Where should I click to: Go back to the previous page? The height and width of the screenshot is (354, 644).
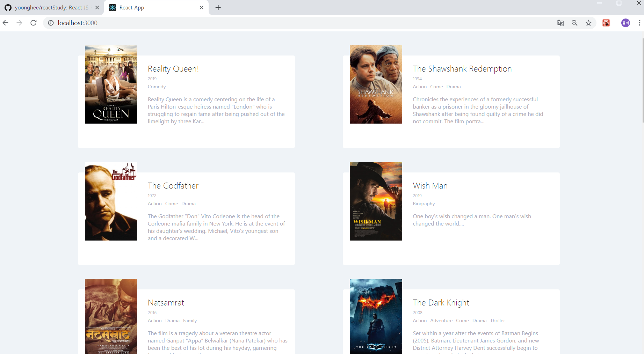click(6, 23)
